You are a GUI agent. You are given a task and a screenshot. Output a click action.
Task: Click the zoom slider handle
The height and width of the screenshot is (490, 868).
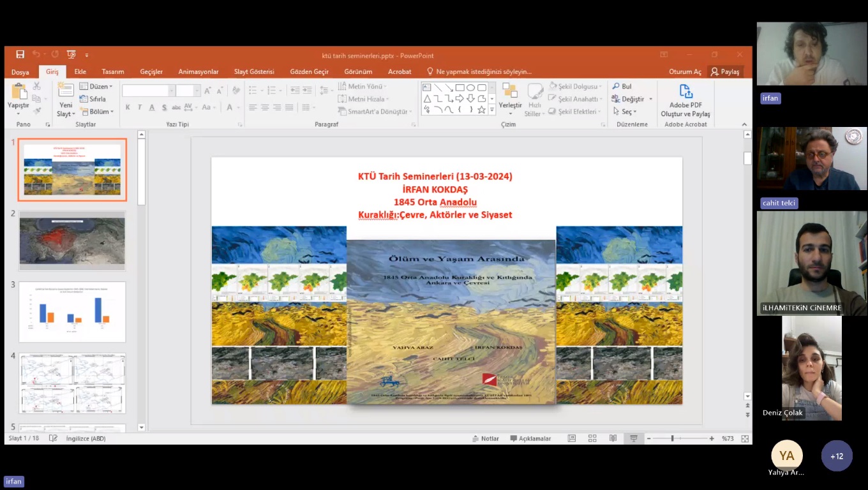click(x=672, y=438)
